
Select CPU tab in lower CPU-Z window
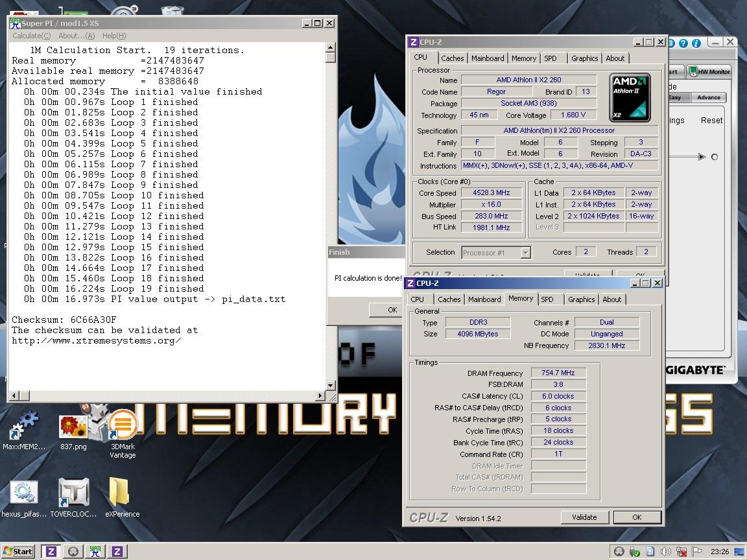(x=417, y=299)
